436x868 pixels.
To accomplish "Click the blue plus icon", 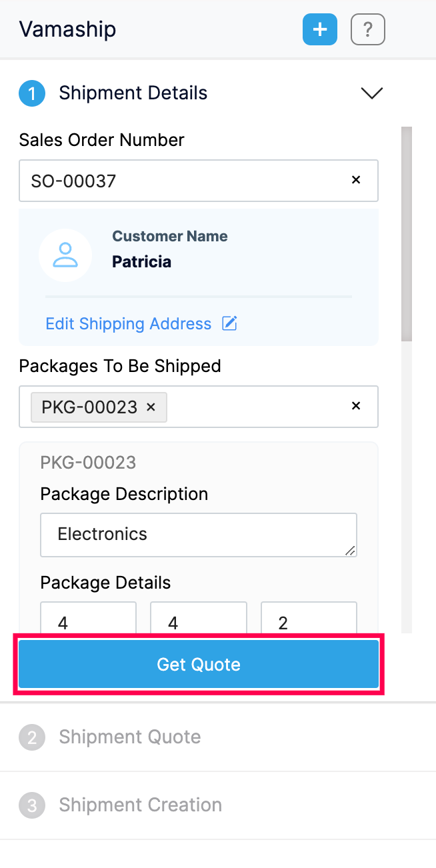I will [320, 30].
